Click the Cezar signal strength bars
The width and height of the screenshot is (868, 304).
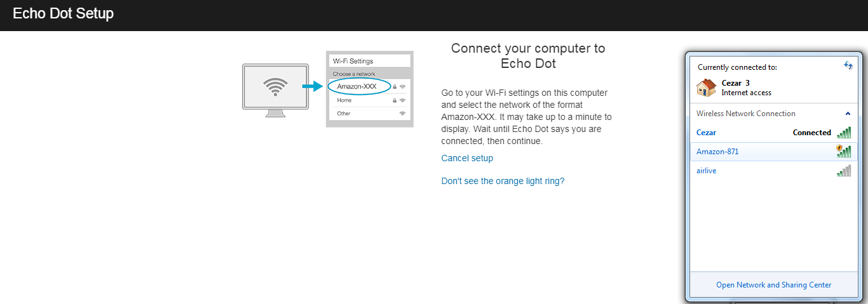pyautogui.click(x=844, y=133)
